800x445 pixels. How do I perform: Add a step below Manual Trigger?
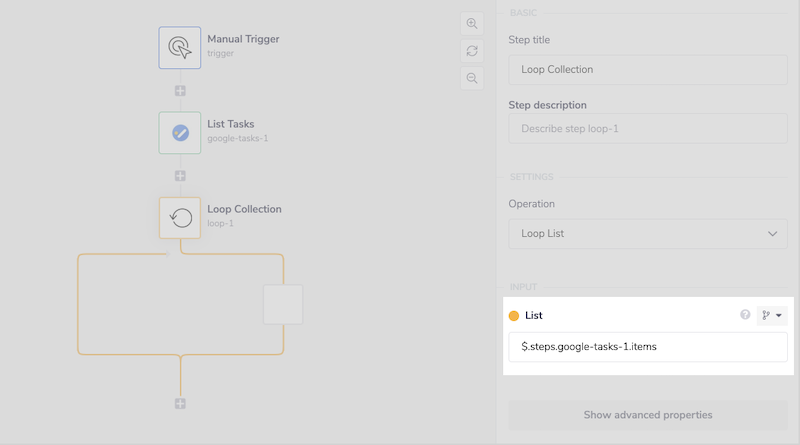click(x=180, y=91)
